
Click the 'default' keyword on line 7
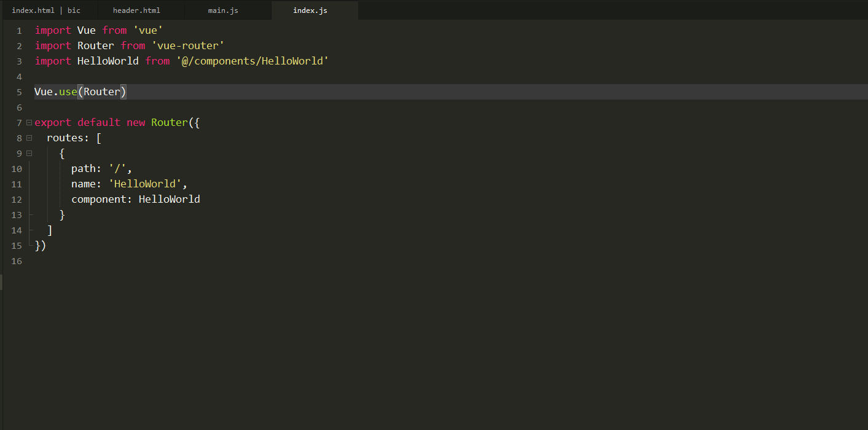pyautogui.click(x=99, y=122)
